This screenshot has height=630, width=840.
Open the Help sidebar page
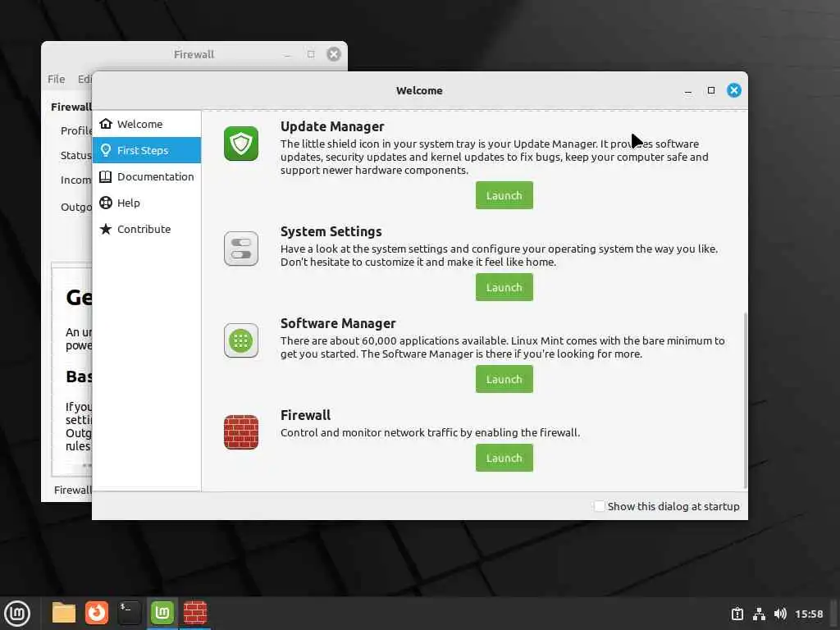pyautogui.click(x=147, y=203)
